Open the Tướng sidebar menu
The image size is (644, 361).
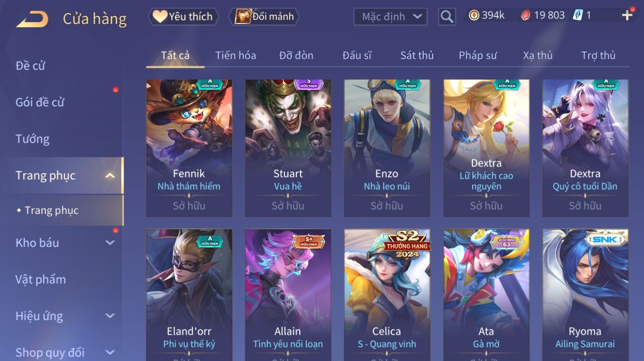(32, 139)
